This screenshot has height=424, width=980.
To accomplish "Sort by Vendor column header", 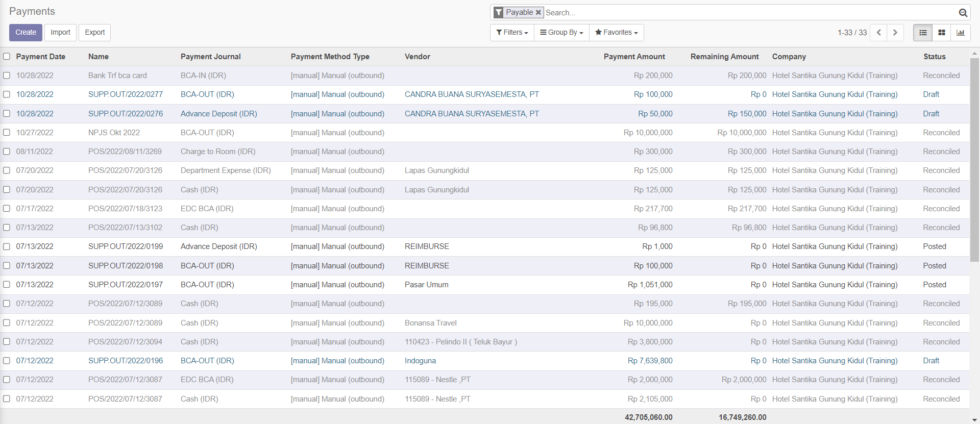I will (x=418, y=57).
